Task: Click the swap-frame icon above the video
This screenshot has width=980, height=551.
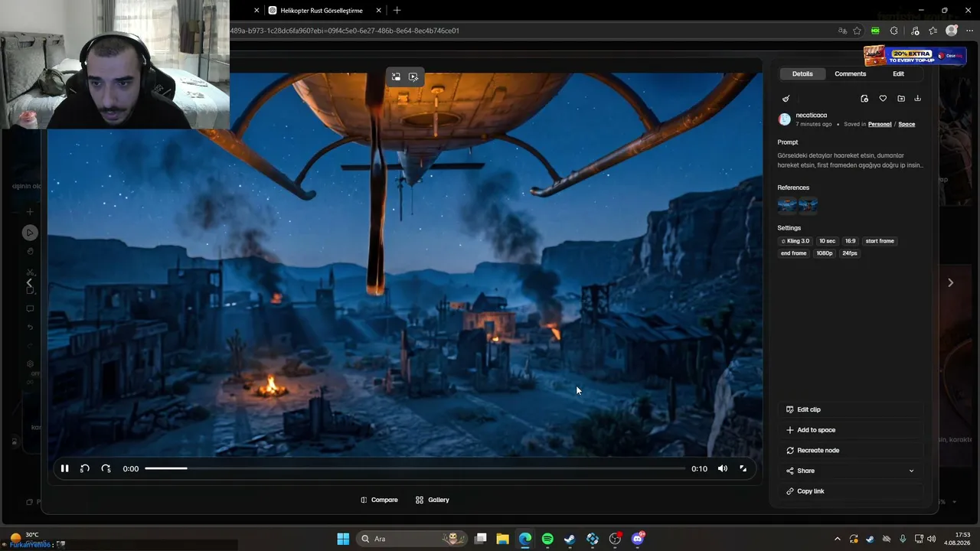Action: (x=396, y=77)
